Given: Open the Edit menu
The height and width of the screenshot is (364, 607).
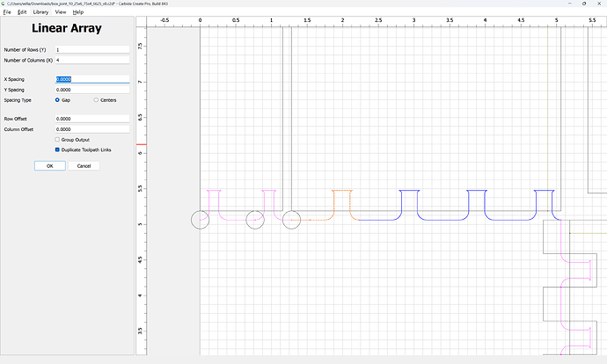Looking at the screenshot, I should click(x=22, y=12).
